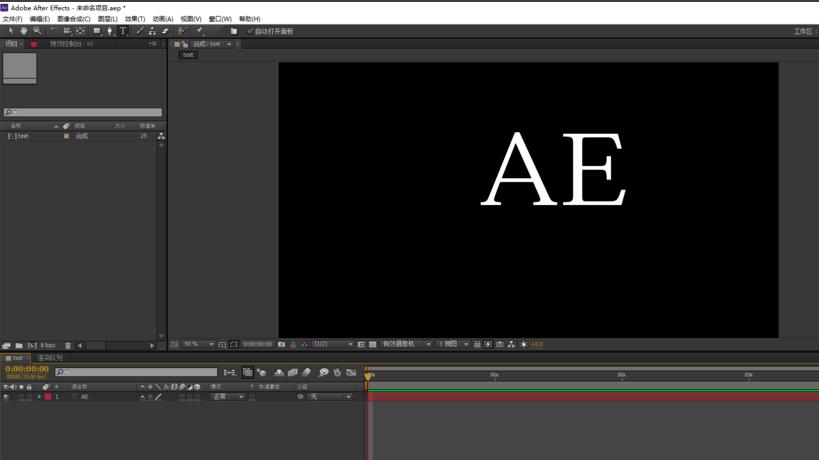
Task: Select the Hand tool
Action: pyautogui.click(x=24, y=31)
